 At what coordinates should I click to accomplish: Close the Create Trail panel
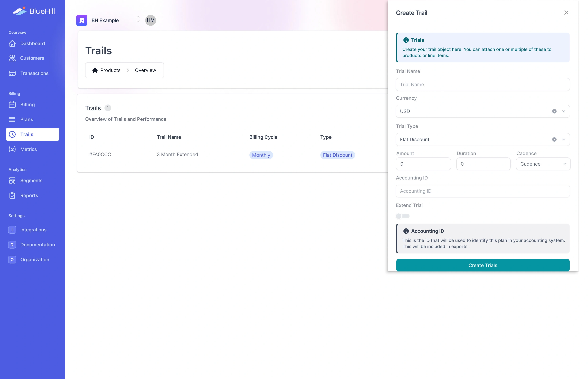566,13
